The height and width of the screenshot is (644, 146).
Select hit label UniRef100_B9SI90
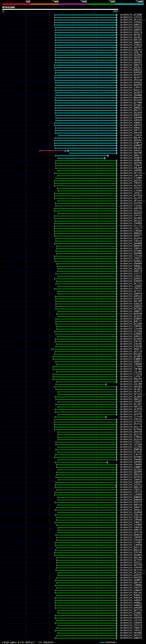pyautogui.click(x=131, y=40)
